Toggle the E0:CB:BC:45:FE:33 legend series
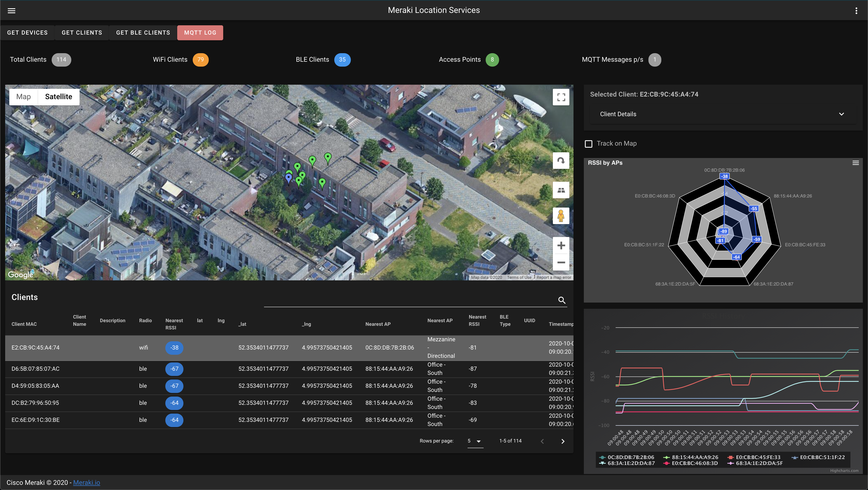The height and width of the screenshot is (490, 868). pyautogui.click(x=758, y=457)
